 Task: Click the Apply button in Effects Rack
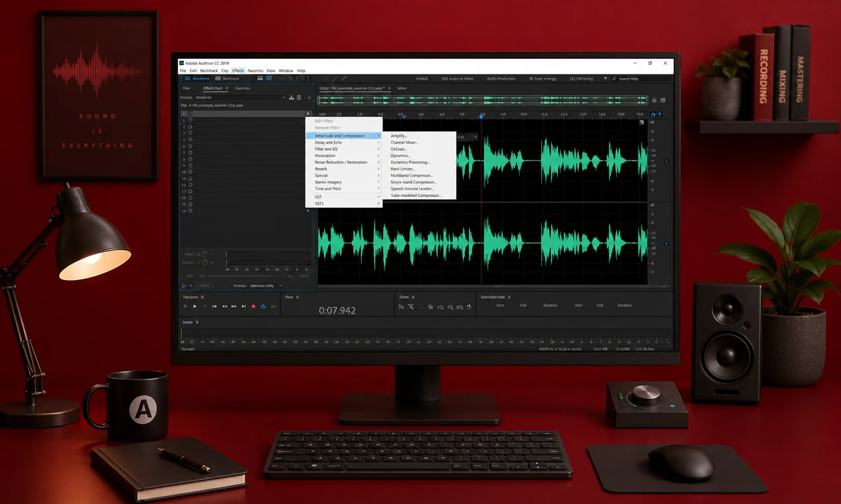(204, 285)
